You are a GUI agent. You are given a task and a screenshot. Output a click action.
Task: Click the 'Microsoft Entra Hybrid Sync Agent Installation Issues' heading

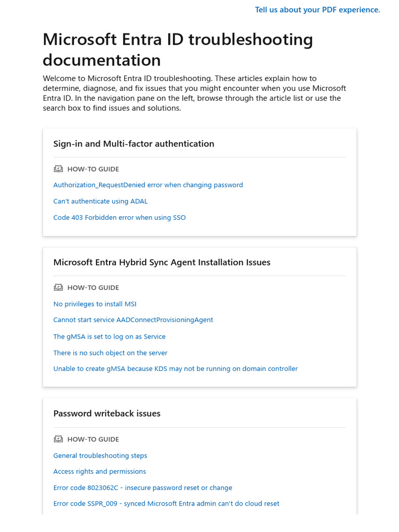tap(162, 262)
